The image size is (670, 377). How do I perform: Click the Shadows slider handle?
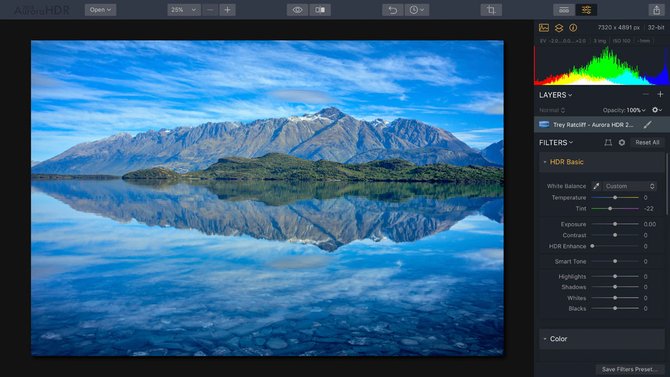(615, 287)
